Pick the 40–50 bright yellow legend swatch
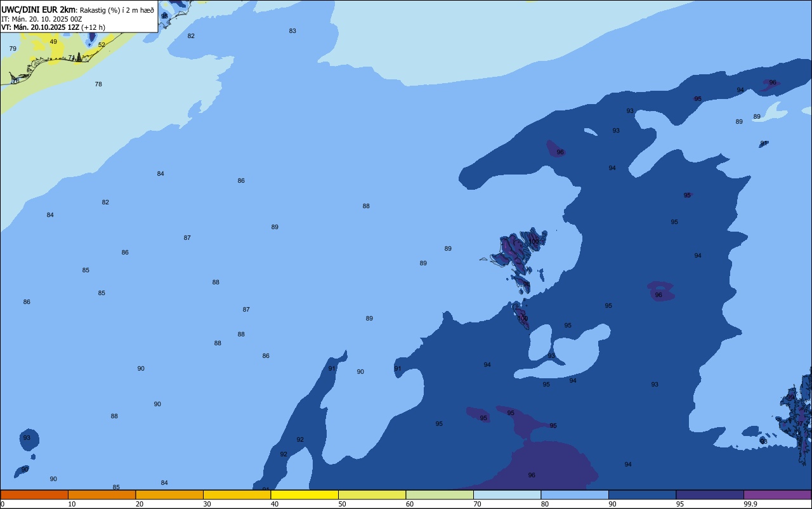Viewport: 812px width, 509px height. tap(304, 494)
